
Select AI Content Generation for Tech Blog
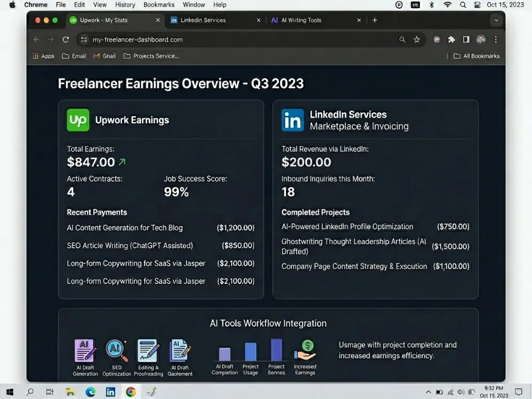[x=161, y=228]
